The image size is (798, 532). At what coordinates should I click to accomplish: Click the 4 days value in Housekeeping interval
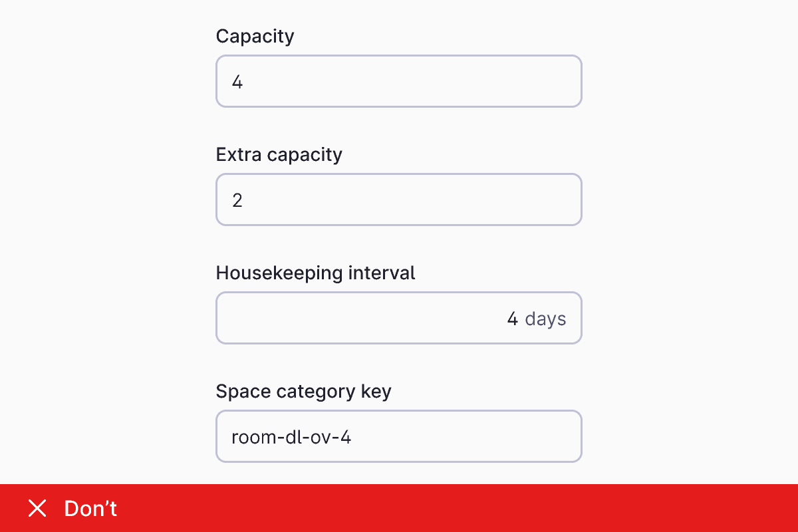point(537,319)
